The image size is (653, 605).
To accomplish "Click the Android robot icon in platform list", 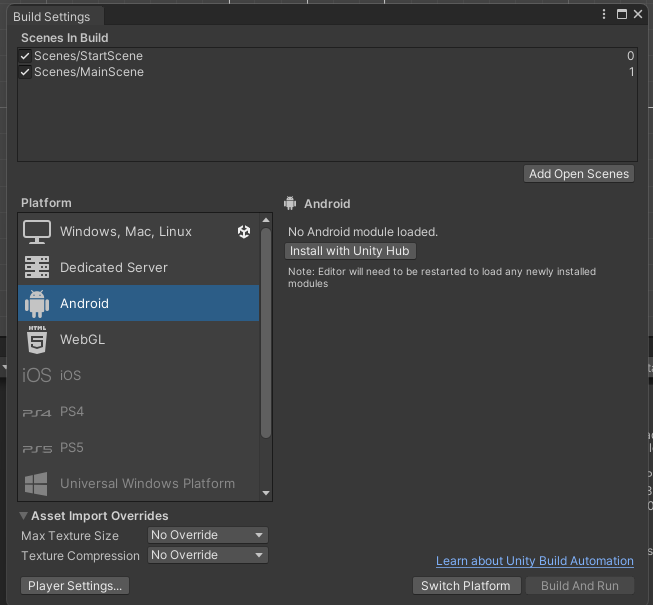I will (37, 304).
